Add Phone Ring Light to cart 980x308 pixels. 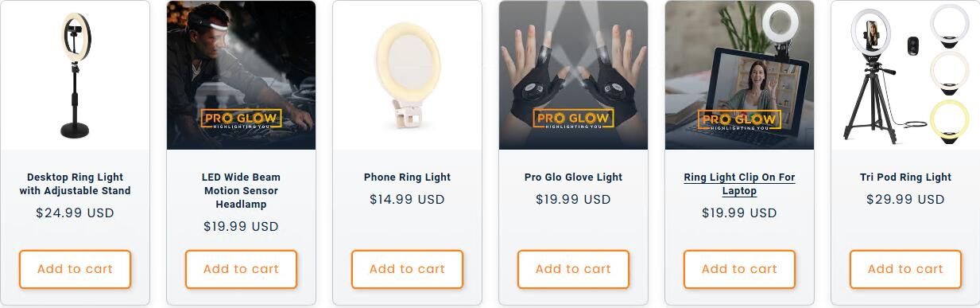[x=407, y=269]
